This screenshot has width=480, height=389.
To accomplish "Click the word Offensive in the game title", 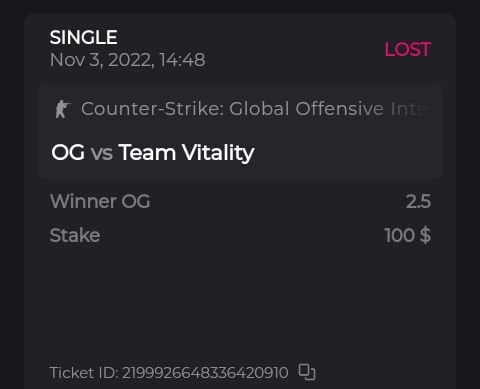I will pos(340,109).
